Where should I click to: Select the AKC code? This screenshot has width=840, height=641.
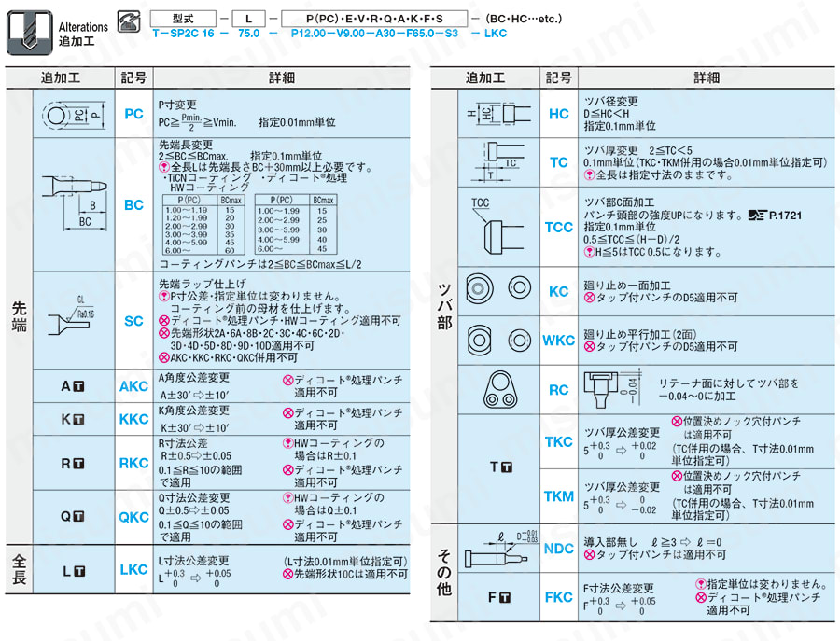tap(133, 386)
